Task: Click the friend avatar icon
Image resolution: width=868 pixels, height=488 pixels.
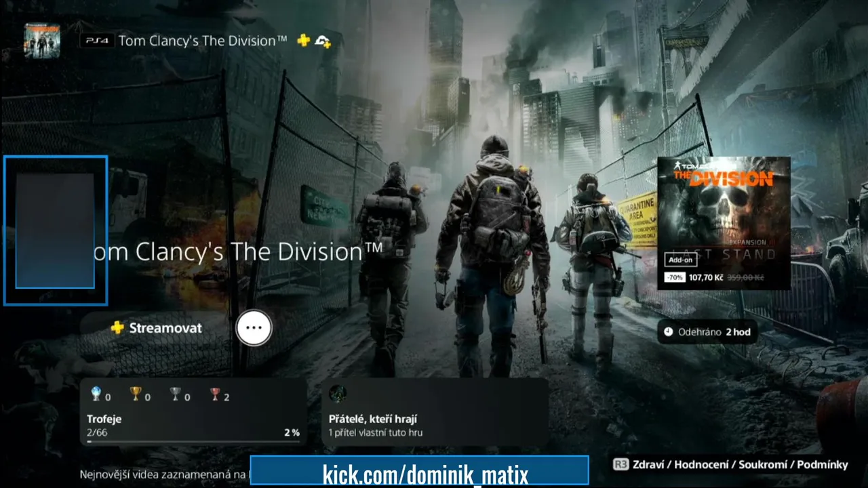Action: click(338, 394)
